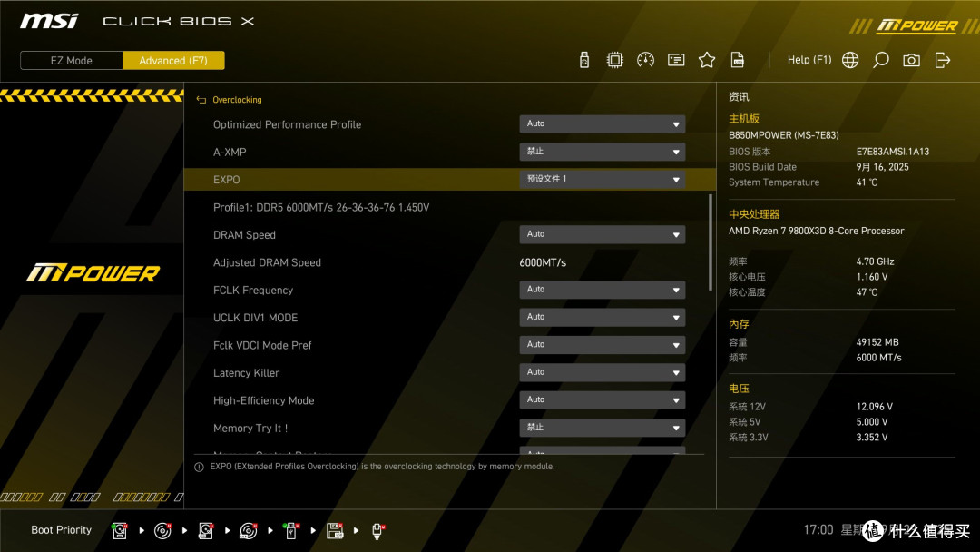Expand the DRAM Speed dropdown
The width and height of the screenshot is (980, 552).
click(x=602, y=234)
